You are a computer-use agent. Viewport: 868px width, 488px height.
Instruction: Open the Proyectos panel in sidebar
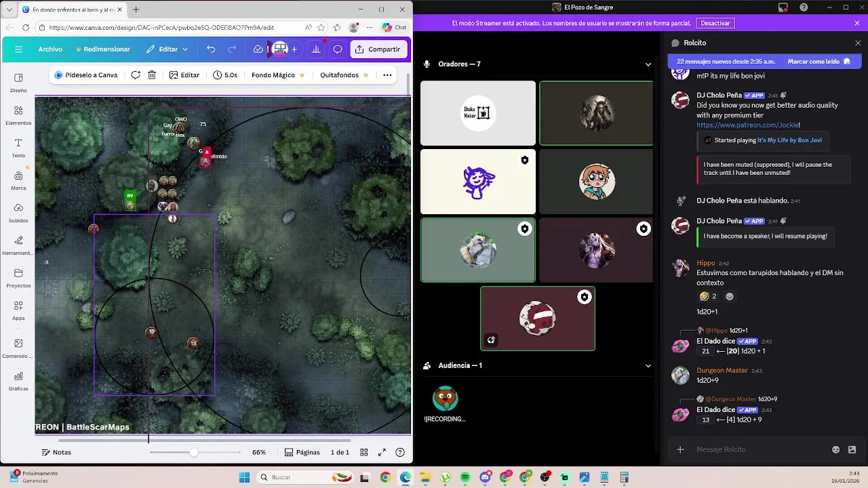click(x=18, y=278)
